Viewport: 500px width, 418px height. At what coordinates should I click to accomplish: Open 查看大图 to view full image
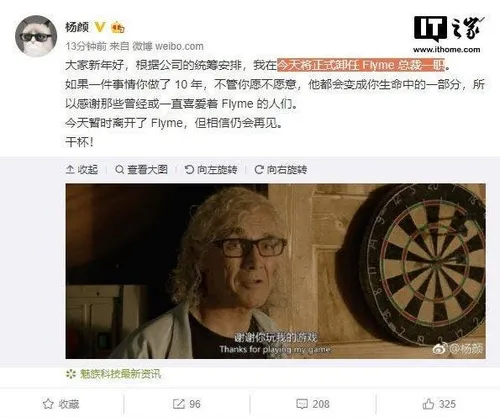[141, 170]
